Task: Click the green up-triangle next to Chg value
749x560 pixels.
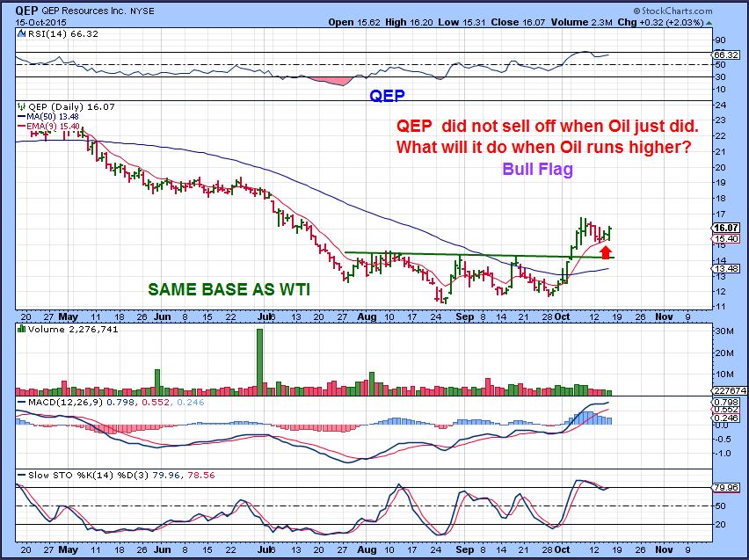Action: (x=709, y=23)
